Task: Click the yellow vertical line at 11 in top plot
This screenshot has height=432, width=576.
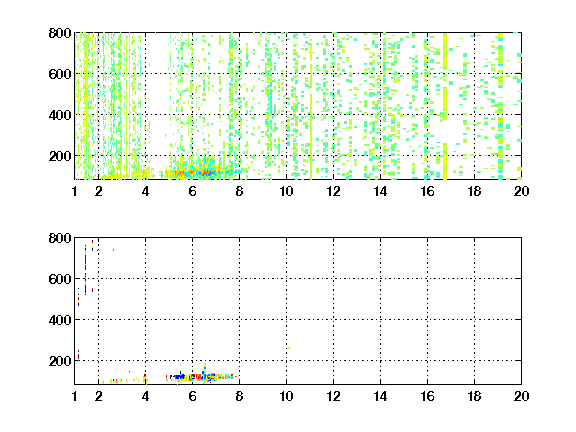Action: click(x=311, y=110)
